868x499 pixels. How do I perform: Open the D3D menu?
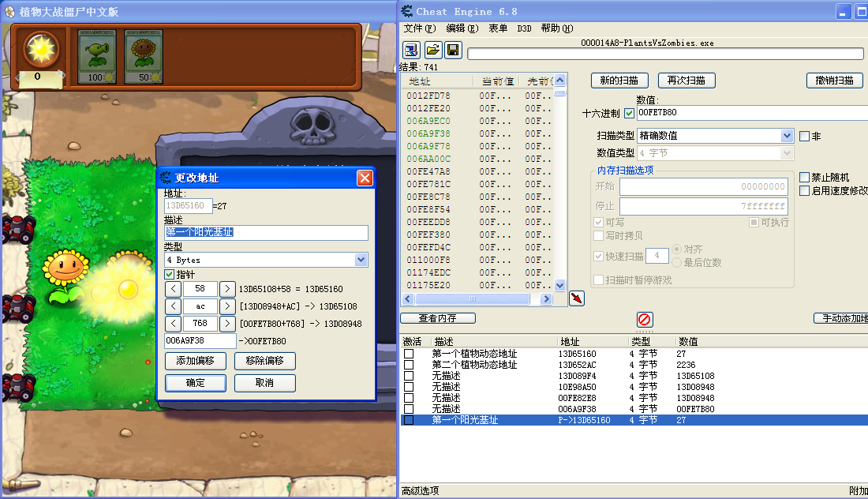(524, 28)
